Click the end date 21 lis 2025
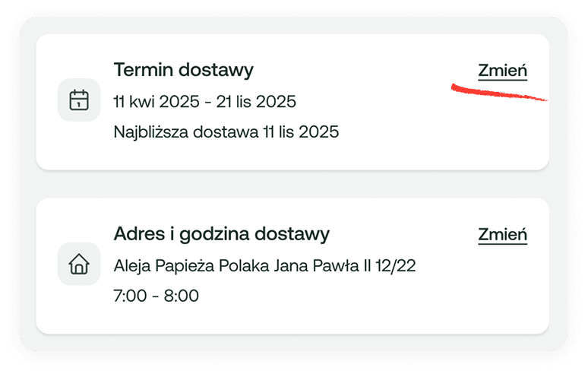 [256, 102]
